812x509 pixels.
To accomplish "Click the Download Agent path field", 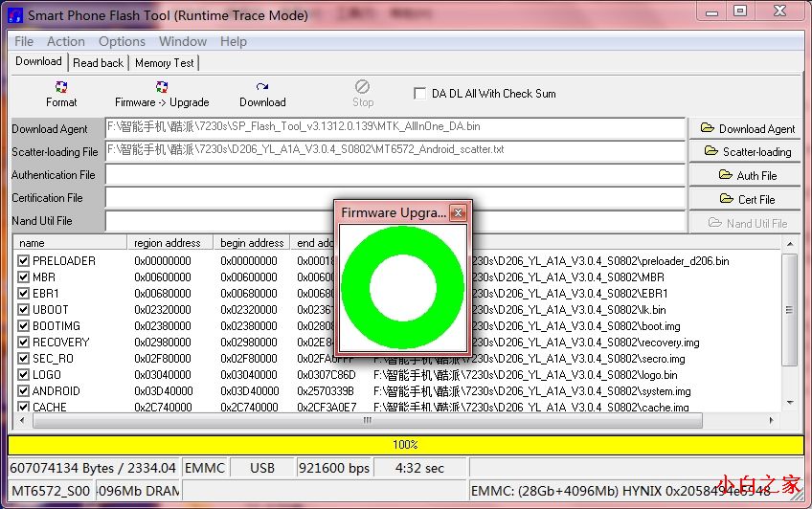I will pos(395,128).
